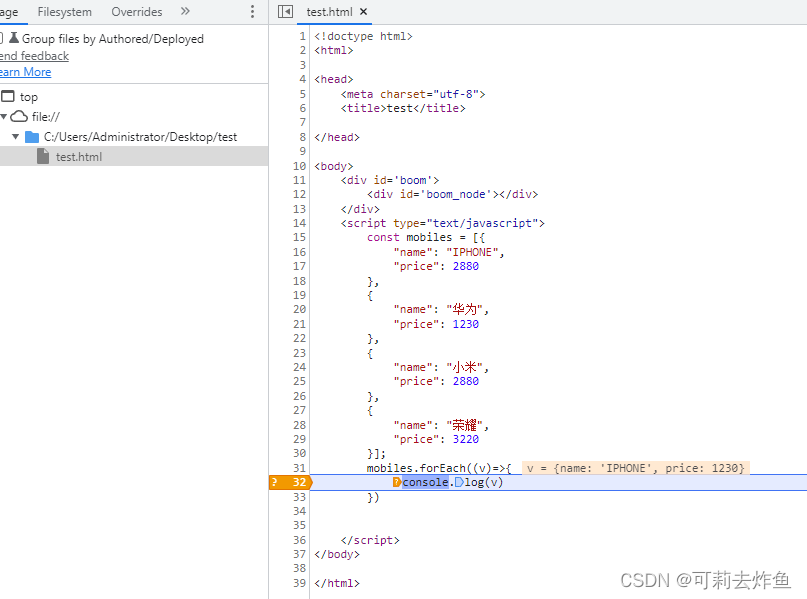Close the test.html editor tab
The image size is (807, 599).
coord(363,11)
